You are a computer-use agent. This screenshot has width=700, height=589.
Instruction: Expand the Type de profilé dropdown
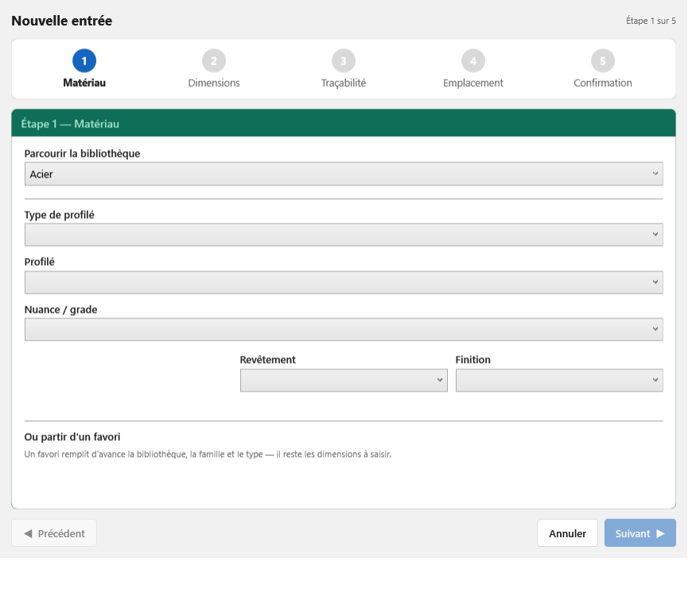click(x=344, y=235)
